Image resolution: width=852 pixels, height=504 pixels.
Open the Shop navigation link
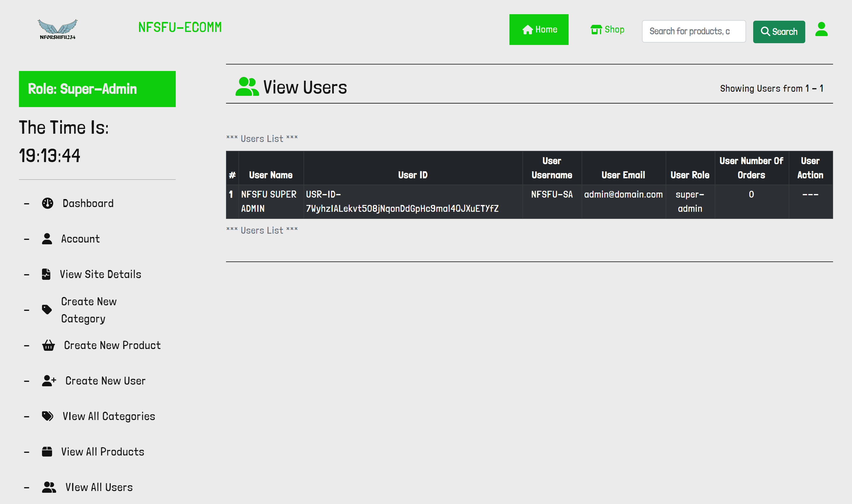click(x=607, y=30)
